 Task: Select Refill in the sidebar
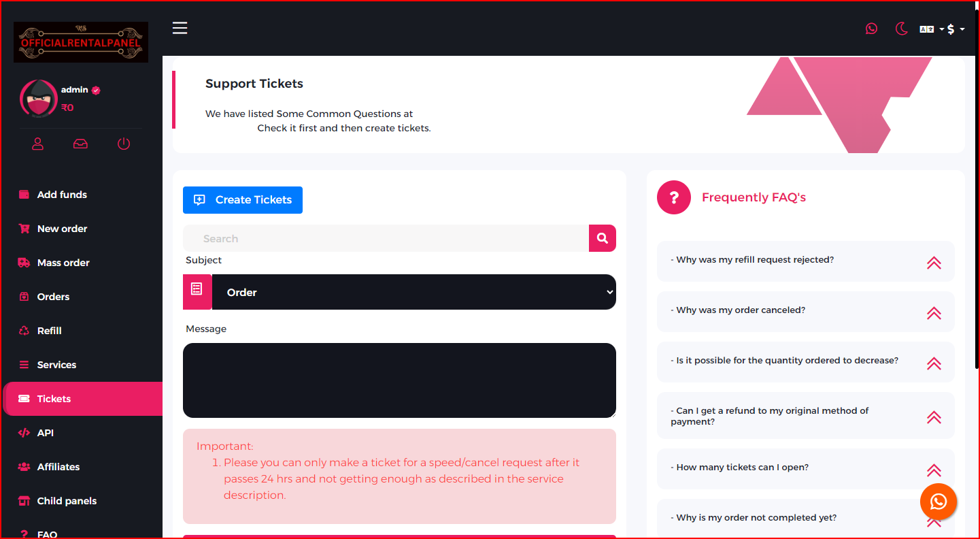49,331
